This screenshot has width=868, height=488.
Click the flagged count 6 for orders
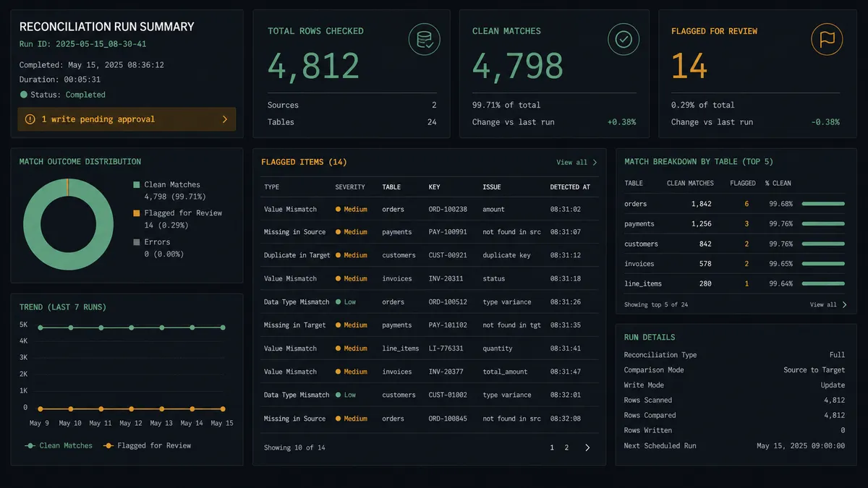[x=746, y=204]
